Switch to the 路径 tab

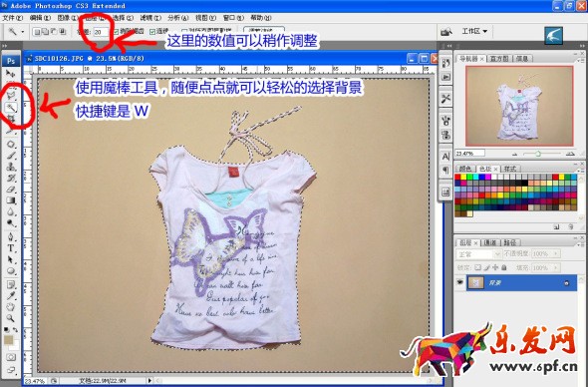pos(510,242)
